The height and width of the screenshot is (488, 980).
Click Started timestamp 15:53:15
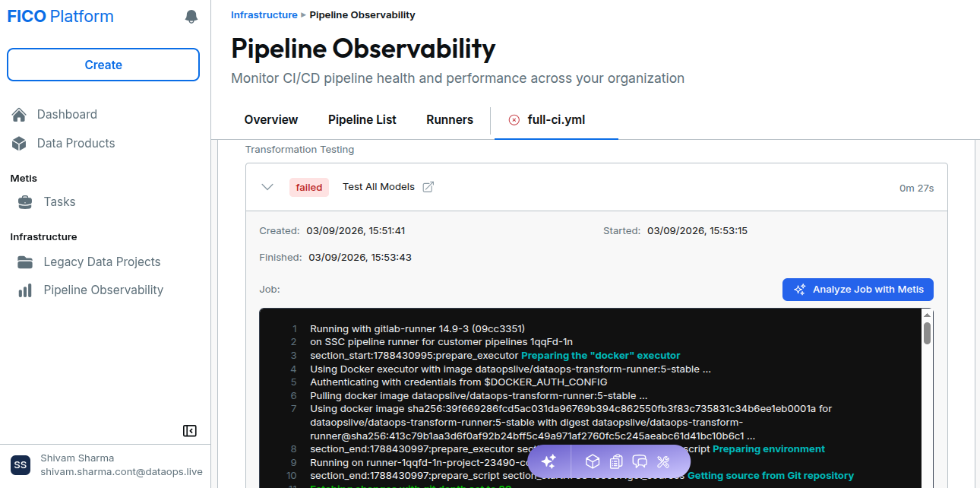[x=697, y=231]
